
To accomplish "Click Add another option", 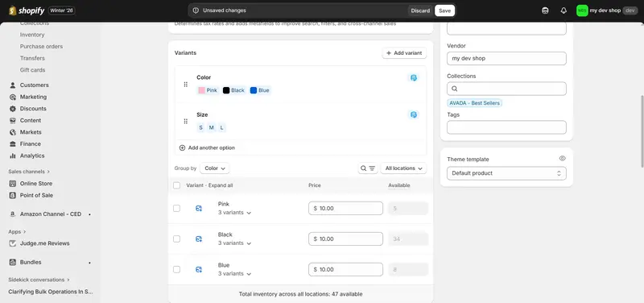I will pyautogui.click(x=207, y=147).
